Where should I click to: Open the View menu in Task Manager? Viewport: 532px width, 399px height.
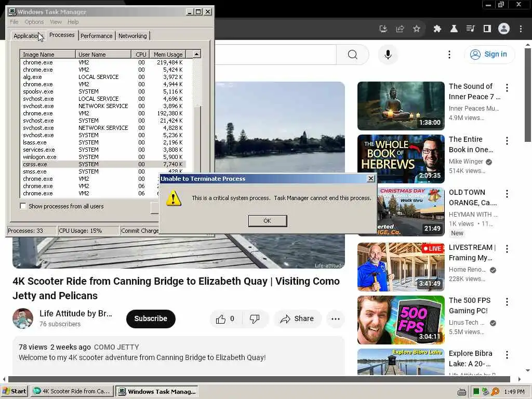coord(56,22)
